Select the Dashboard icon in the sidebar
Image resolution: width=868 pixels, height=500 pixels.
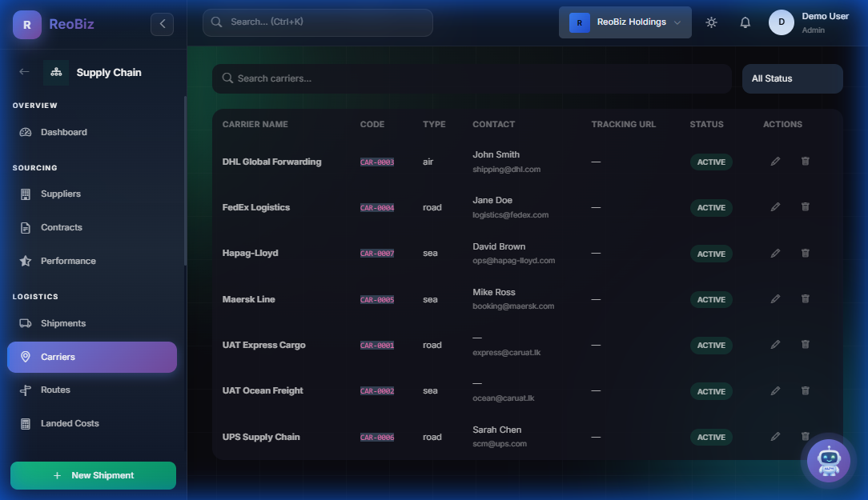[x=24, y=131]
